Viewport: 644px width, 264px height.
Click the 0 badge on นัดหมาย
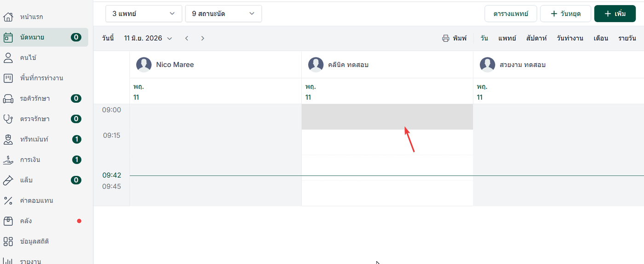tap(76, 37)
